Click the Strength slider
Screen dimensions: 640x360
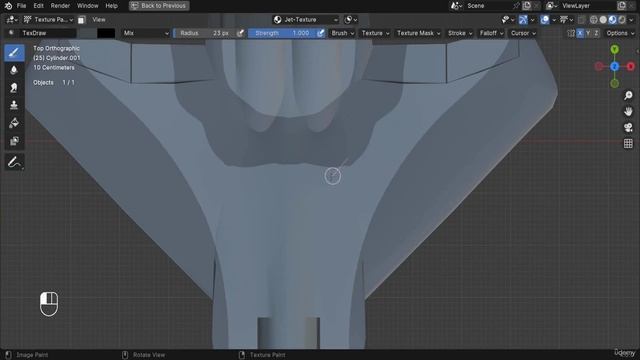click(282, 33)
